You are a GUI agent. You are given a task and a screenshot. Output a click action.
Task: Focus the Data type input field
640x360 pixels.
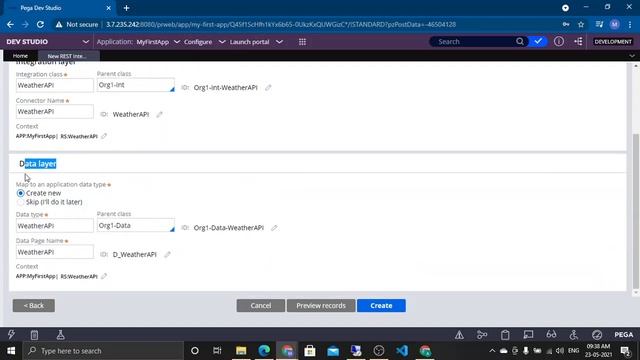point(55,226)
